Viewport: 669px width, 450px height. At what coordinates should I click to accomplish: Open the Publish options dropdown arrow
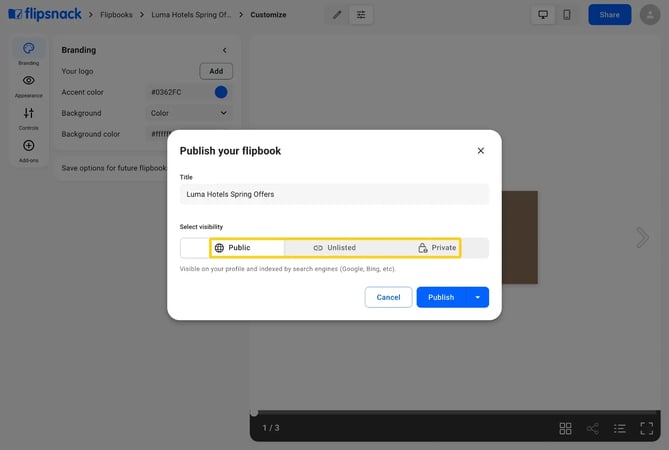pos(477,297)
